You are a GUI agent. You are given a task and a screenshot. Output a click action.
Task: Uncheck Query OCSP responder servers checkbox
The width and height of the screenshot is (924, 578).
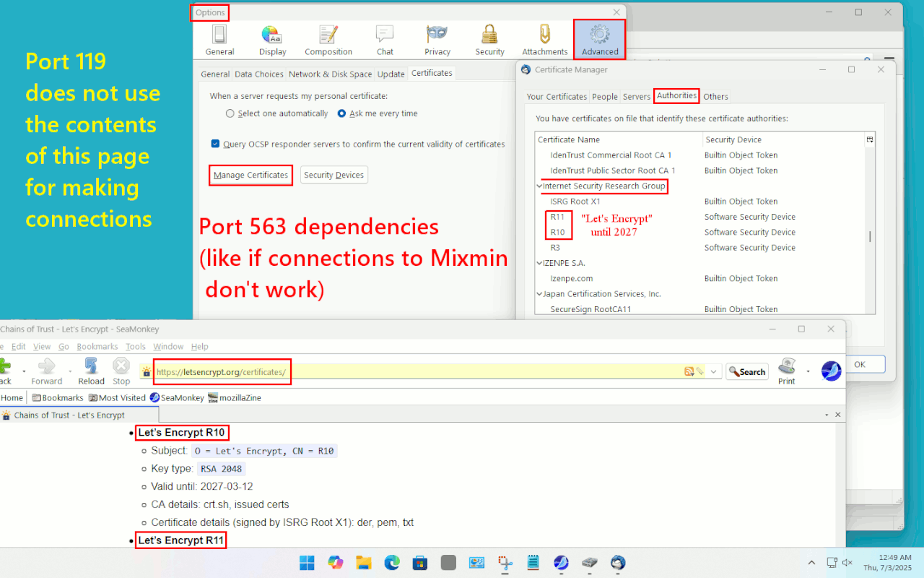[215, 144]
